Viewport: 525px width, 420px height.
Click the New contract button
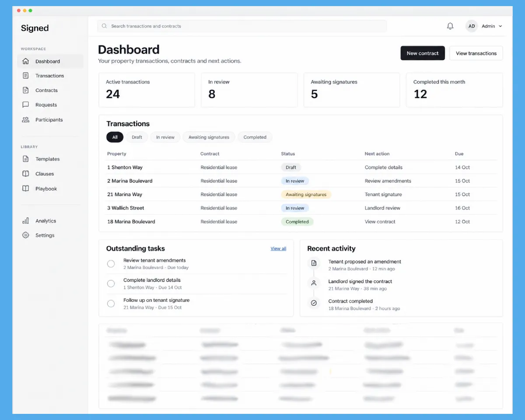(x=423, y=53)
